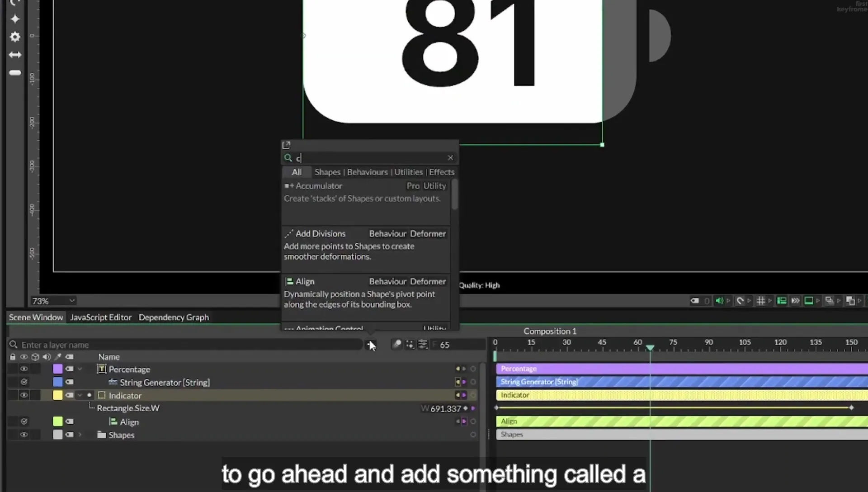Click the Enter a layer name field

(185, 345)
